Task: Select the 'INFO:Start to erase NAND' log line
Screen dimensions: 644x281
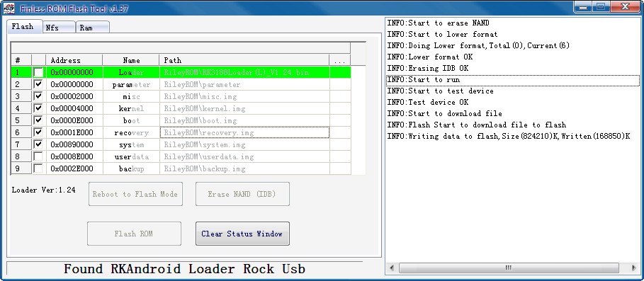Action: click(513, 23)
